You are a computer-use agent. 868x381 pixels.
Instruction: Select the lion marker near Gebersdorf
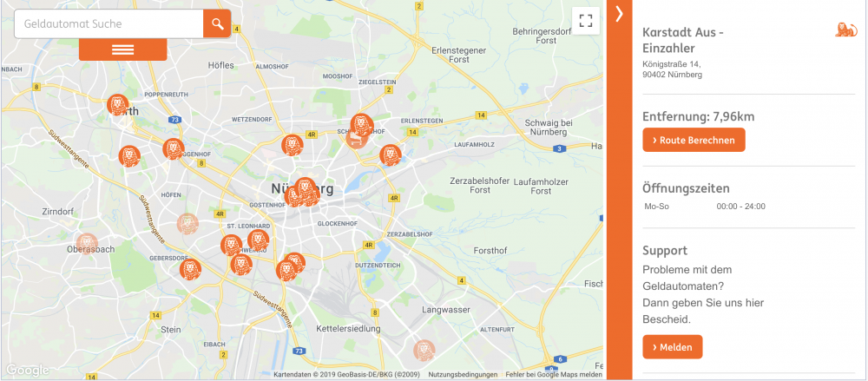tap(190, 270)
